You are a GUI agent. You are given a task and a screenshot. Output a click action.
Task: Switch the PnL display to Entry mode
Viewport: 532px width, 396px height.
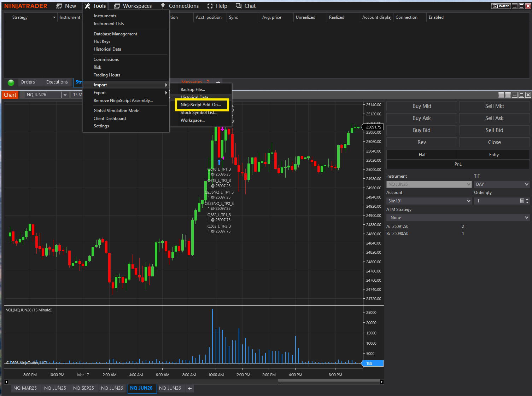(x=493, y=154)
